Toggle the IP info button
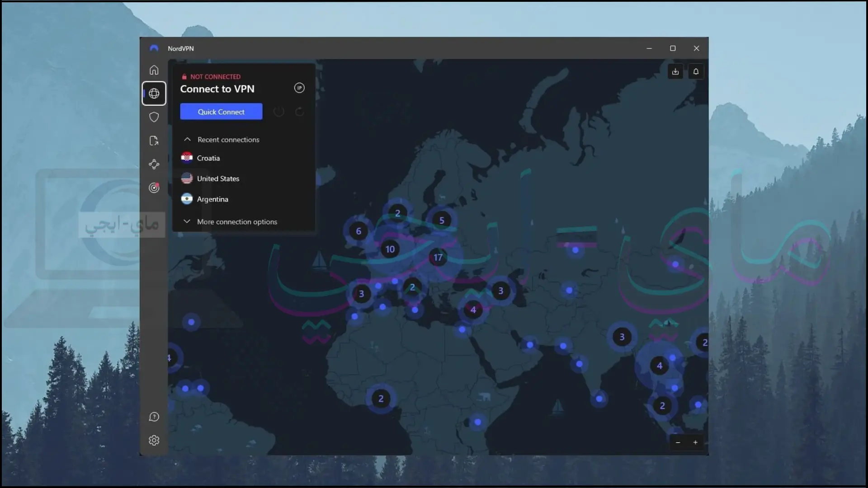The width and height of the screenshot is (868, 488). 299,88
